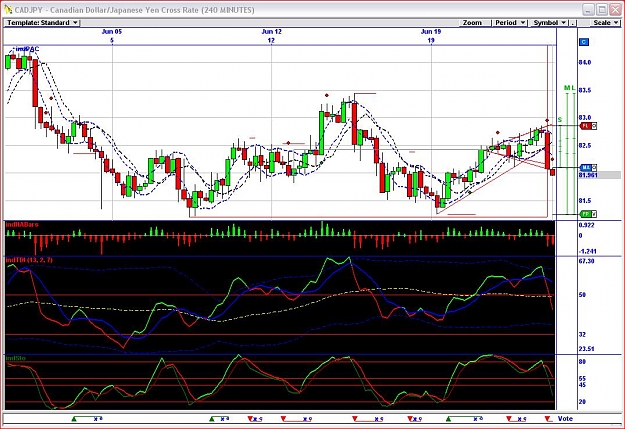Click the 81.5 price scale value
Screen dimensions: 625x429
(585, 201)
